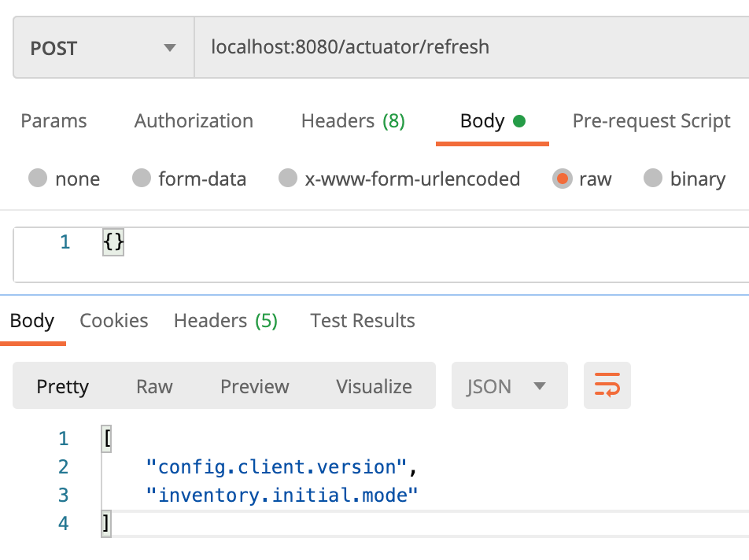View the response Headers (5) tab
The height and width of the screenshot is (560, 749).
pos(225,320)
